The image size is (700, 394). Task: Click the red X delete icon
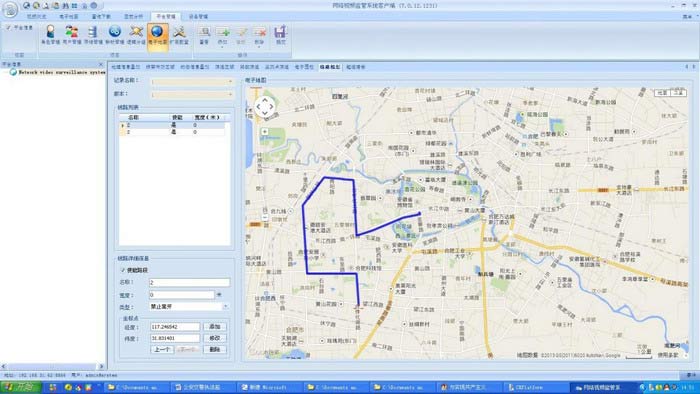[x=259, y=35]
